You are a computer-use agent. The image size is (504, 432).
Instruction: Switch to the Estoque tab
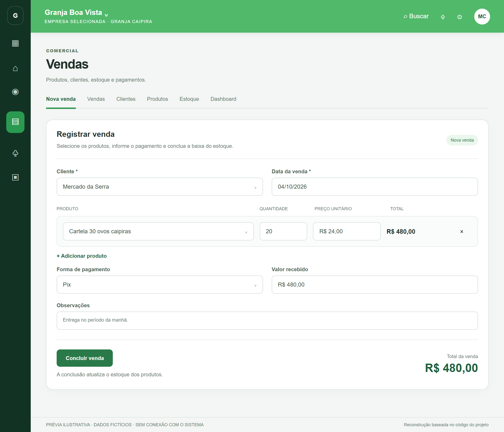tap(189, 99)
